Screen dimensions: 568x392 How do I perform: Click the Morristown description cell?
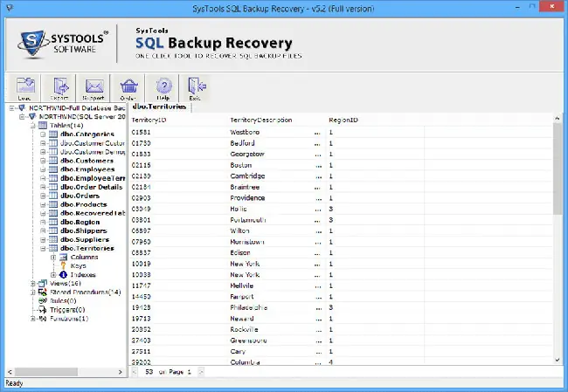click(x=247, y=242)
